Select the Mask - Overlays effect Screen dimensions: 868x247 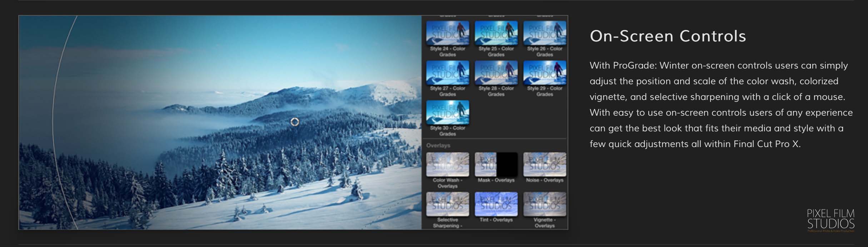coord(496,165)
